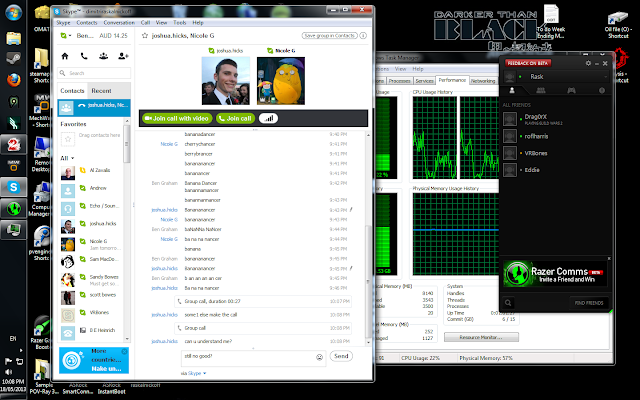The width and height of the screenshot is (640, 400).
Task: Select the friends tab icon in Razer Comms
Action: [x=512, y=91]
